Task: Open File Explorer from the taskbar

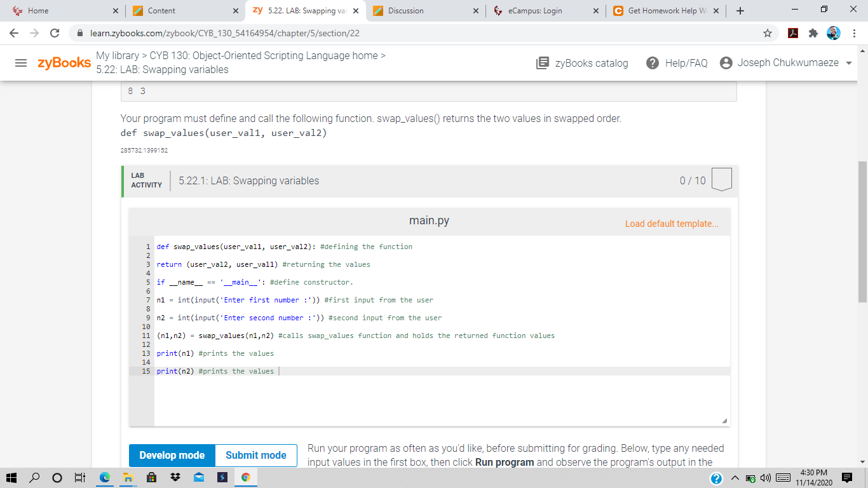Action: click(128, 477)
